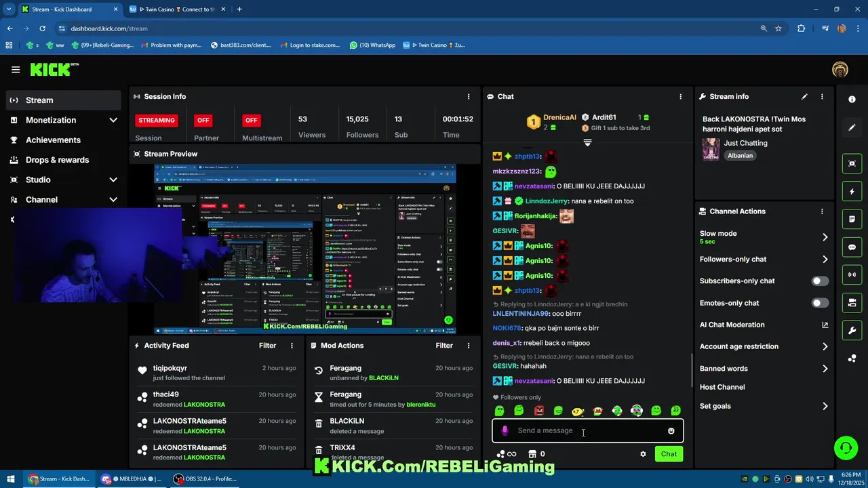
Task: Go to Stream sidebar item
Action: click(64, 100)
